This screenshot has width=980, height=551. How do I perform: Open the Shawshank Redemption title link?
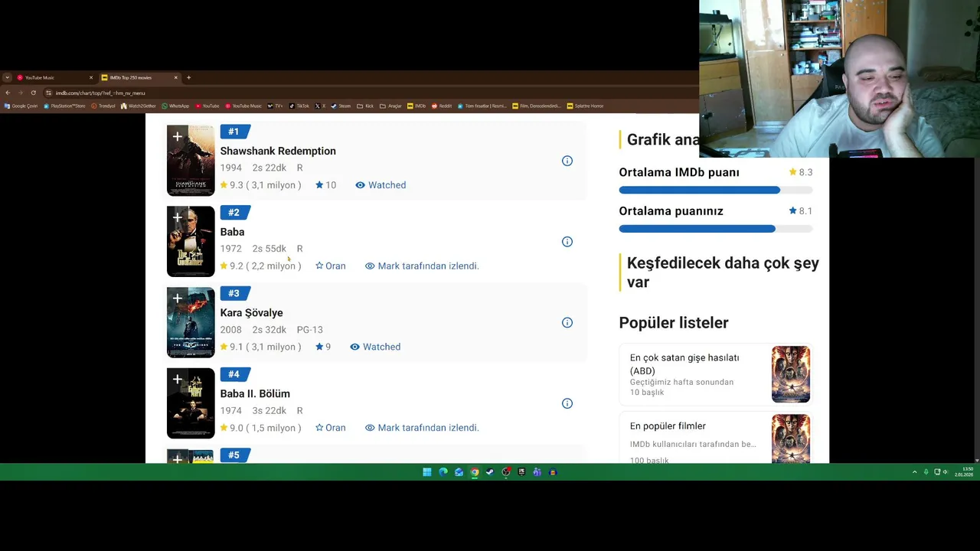coord(278,151)
